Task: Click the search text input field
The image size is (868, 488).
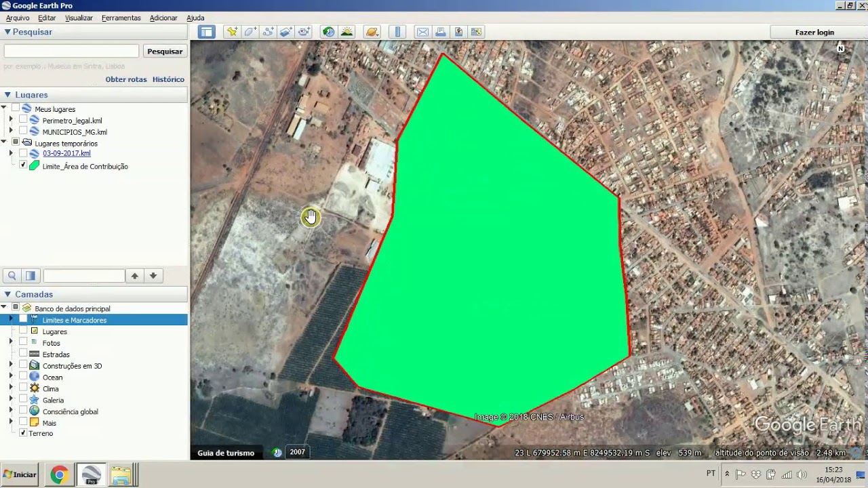Action: click(71, 52)
